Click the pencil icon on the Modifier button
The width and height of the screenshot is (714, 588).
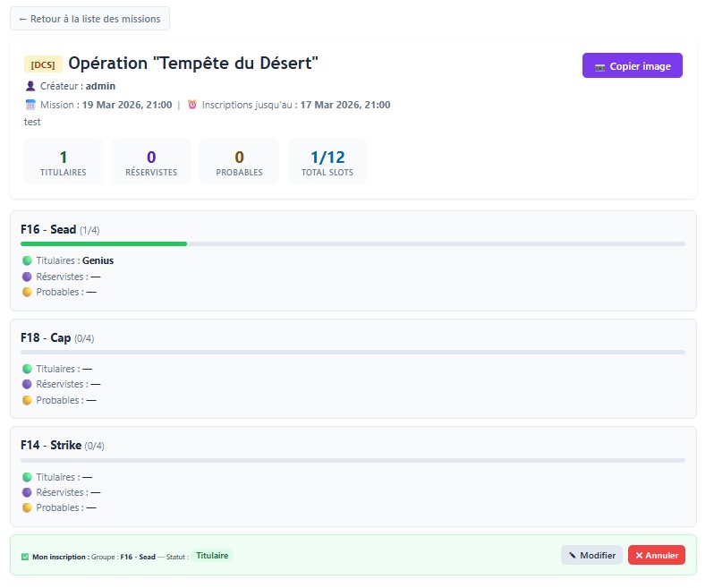573,555
